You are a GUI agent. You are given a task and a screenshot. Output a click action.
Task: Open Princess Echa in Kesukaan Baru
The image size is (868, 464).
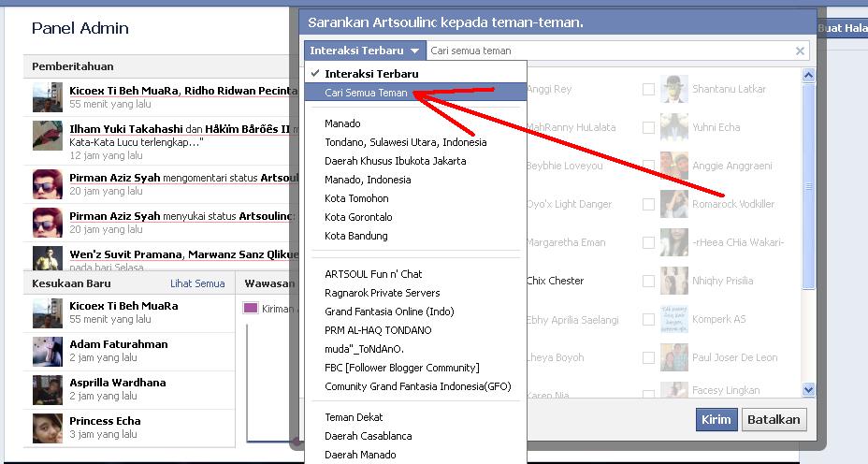tap(105, 421)
